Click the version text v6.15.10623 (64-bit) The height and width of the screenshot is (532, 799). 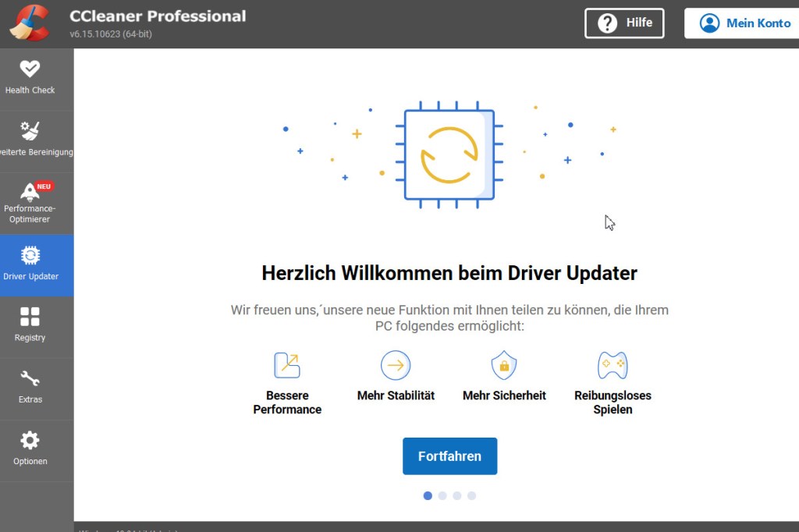point(111,34)
